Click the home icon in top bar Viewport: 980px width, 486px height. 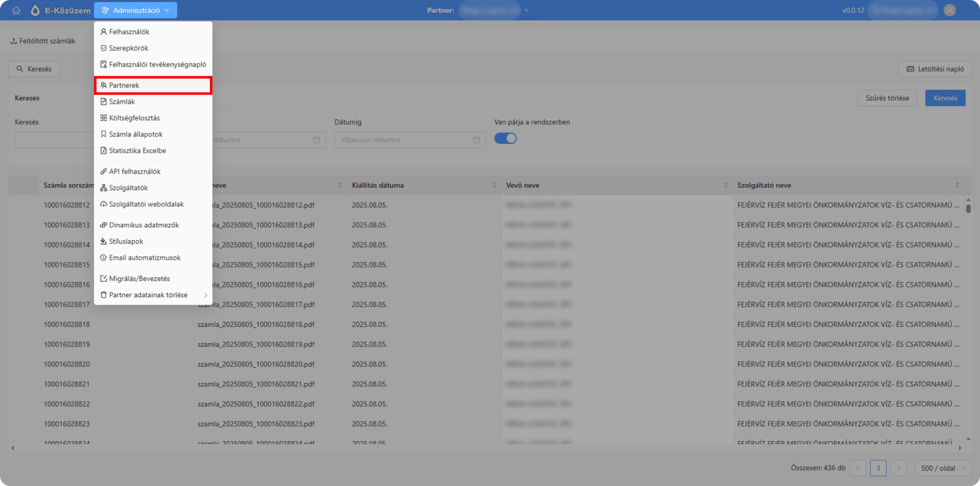[16, 10]
